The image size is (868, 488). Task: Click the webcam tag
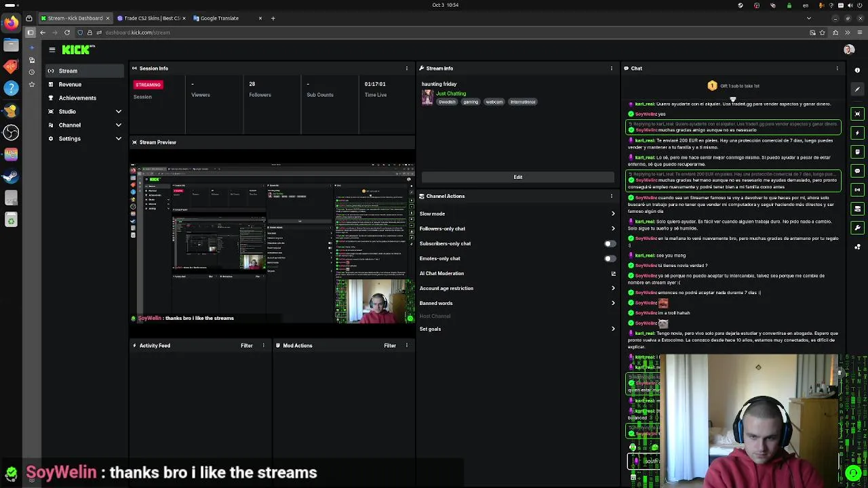tap(494, 102)
